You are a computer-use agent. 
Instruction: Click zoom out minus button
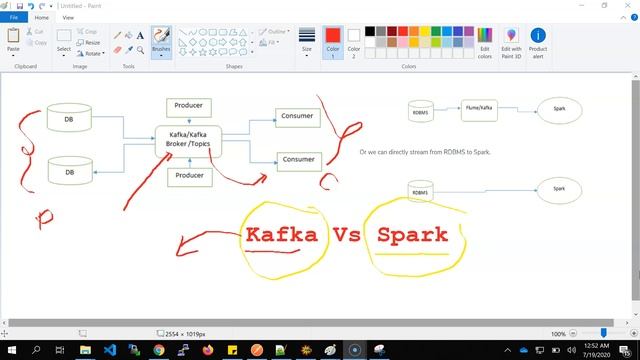click(x=573, y=333)
